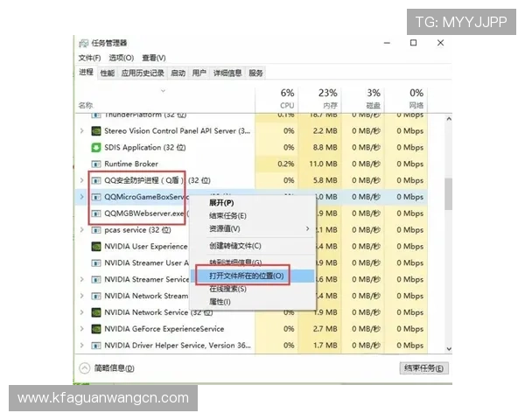Open the 选项(O) menu
The height and width of the screenshot is (420, 525).
pyautogui.click(x=122, y=58)
